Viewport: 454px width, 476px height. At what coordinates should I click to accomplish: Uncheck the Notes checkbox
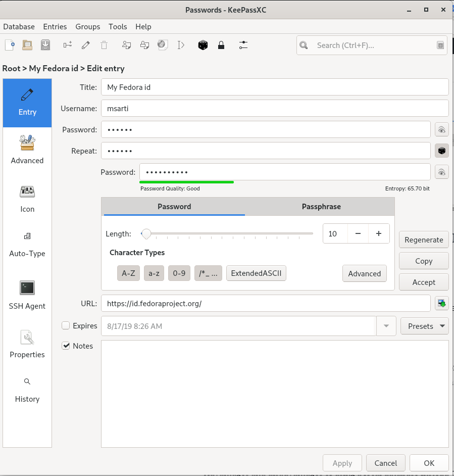coord(66,346)
